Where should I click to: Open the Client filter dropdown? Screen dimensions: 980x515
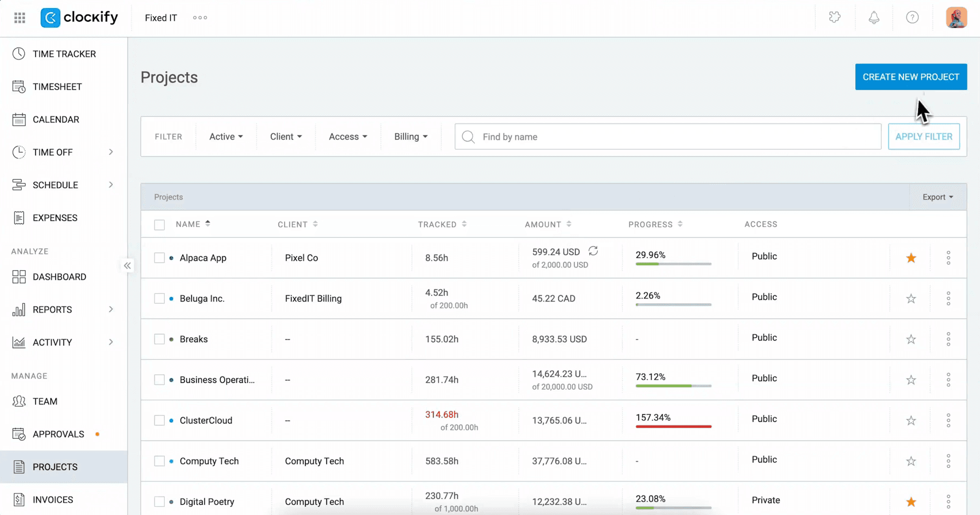tap(286, 136)
